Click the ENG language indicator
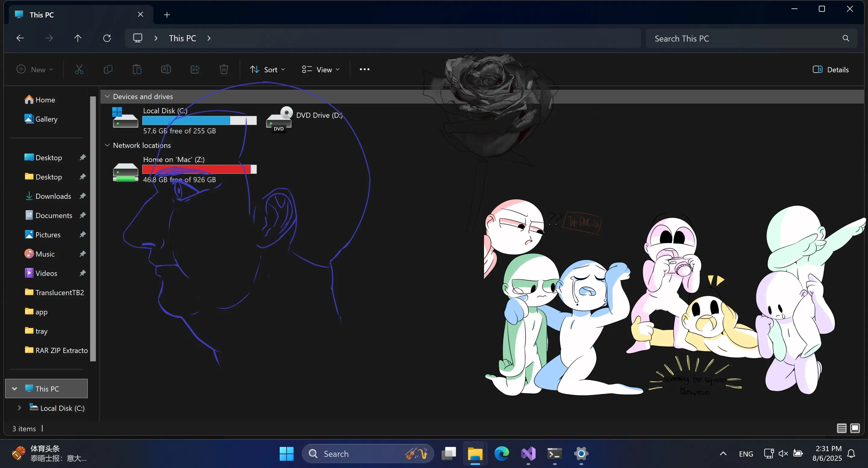The image size is (868, 468). pyautogui.click(x=746, y=454)
